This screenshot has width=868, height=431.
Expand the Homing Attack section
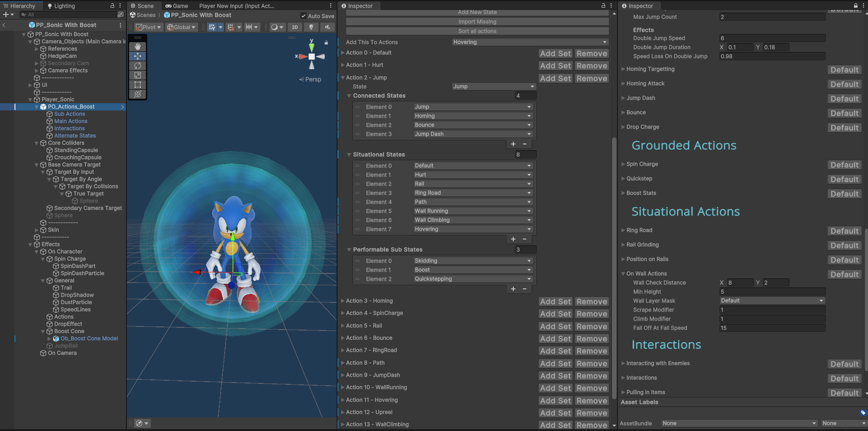point(623,83)
